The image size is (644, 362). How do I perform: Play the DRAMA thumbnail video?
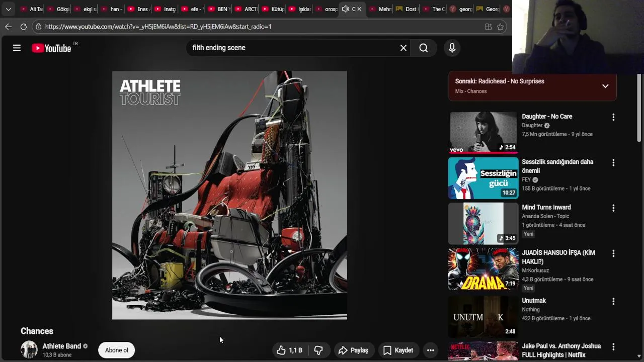(x=483, y=269)
